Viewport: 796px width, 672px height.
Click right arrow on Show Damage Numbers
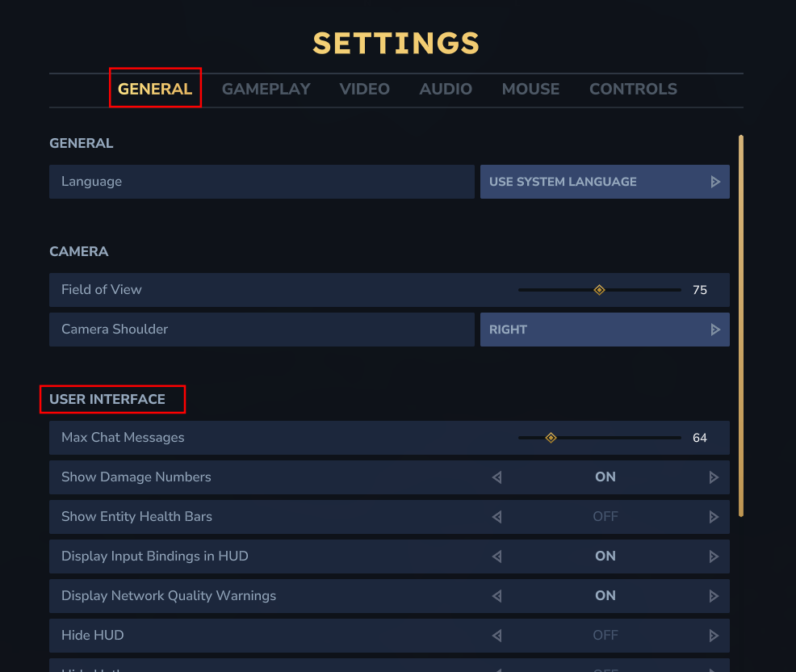pos(714,477)
